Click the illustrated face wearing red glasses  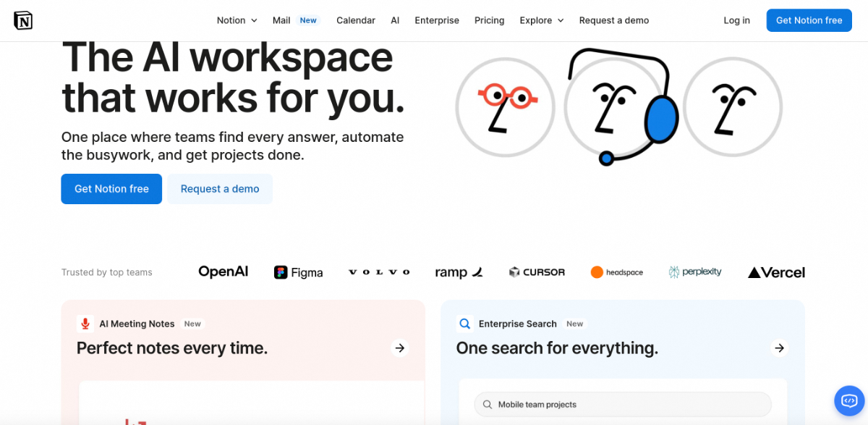click(x=505, y=106)
